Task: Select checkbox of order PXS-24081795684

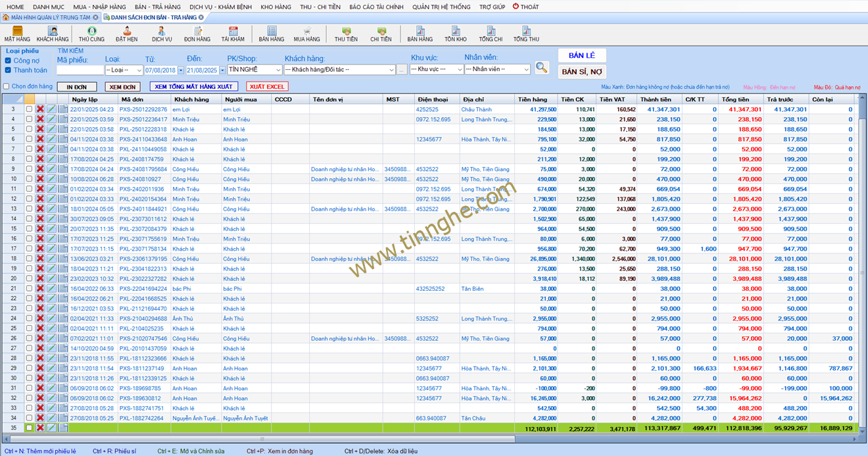Action: 29,169
